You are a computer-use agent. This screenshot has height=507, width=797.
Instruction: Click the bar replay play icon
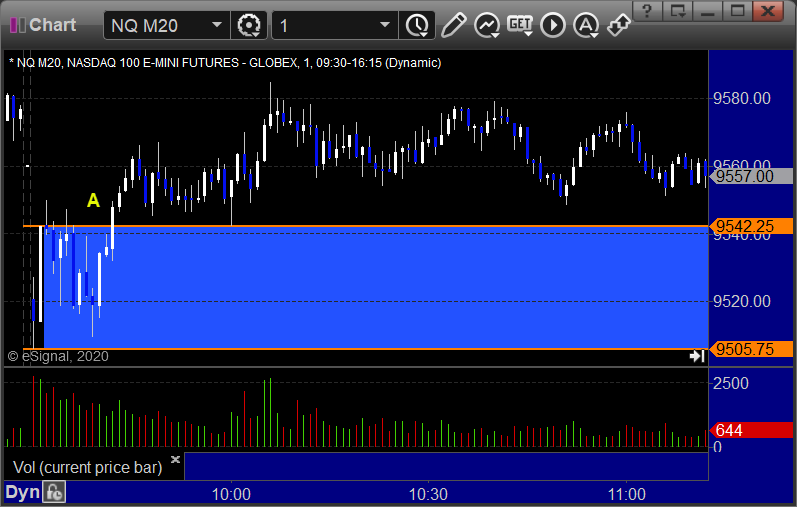[553, 25]
